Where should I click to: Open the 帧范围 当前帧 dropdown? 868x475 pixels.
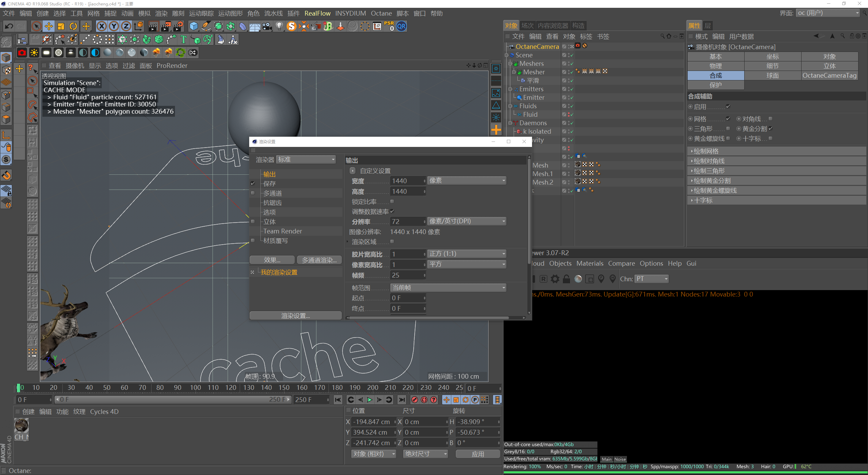(x=448, y=288)
